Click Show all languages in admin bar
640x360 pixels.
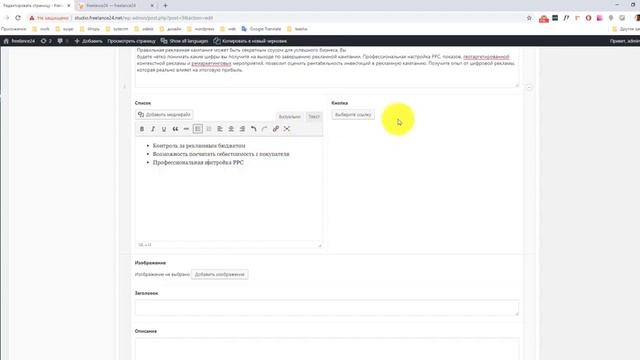tap(184, 41)
